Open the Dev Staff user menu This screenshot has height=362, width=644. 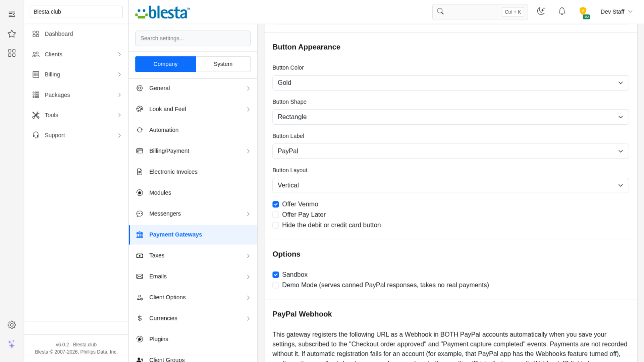(x=616, y=12)
